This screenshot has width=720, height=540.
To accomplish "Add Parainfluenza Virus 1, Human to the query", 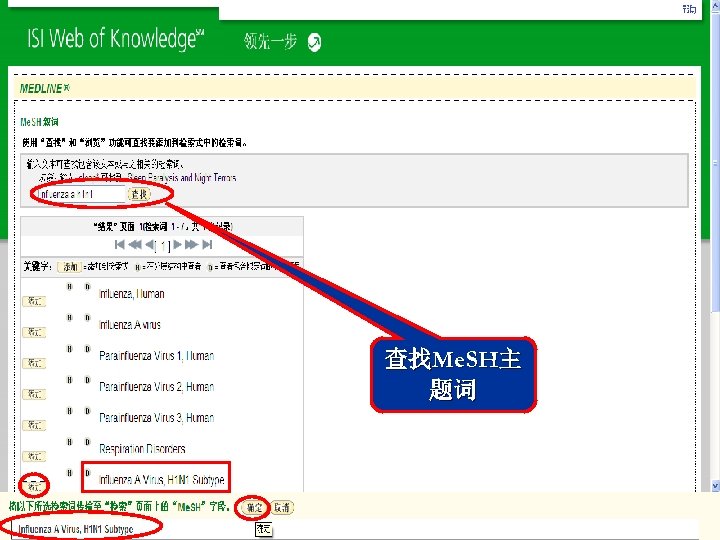I will [34, 363].
